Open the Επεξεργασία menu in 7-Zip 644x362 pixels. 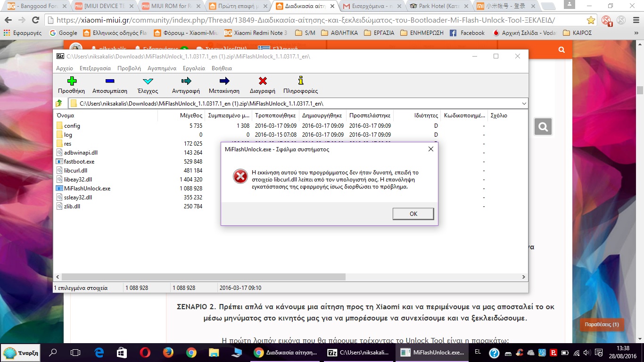pos(95,68)
